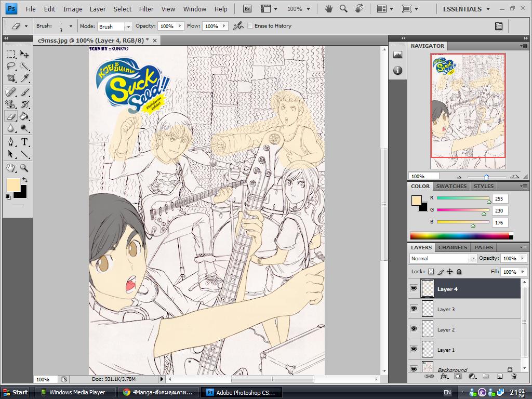Hide Layer 4 visibility eye

tap(414, 288)
